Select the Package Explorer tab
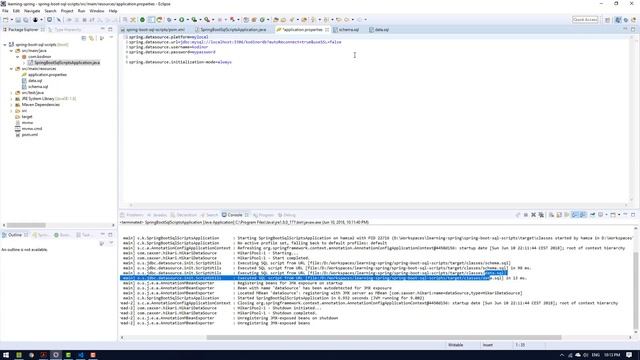Image resolution: width=640 pixels, height=360 pixels. pos(23,30)
